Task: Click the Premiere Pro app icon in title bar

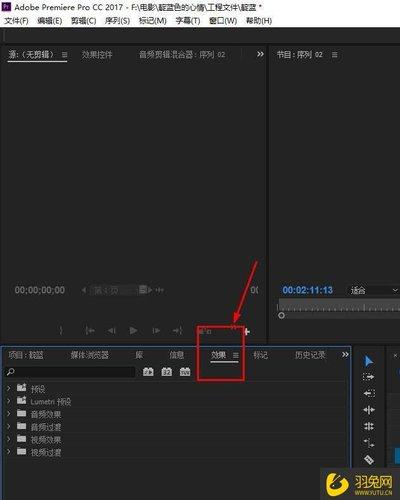Action: [x=6, y=6]
